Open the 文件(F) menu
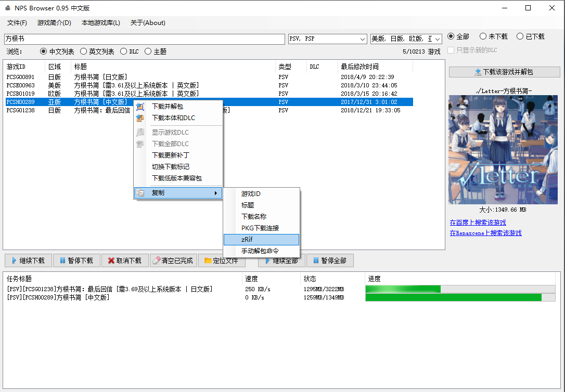The width and height of the screenshot is (565, 392). (17, 23)
